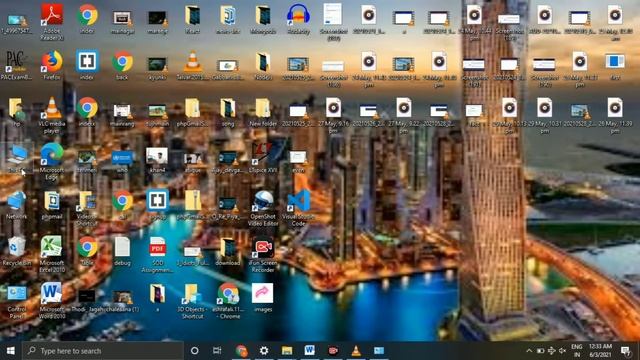Viewport: 640px width, 360px height.
Task: Launch Audacity from the desktop
Action: pos(298,19)
